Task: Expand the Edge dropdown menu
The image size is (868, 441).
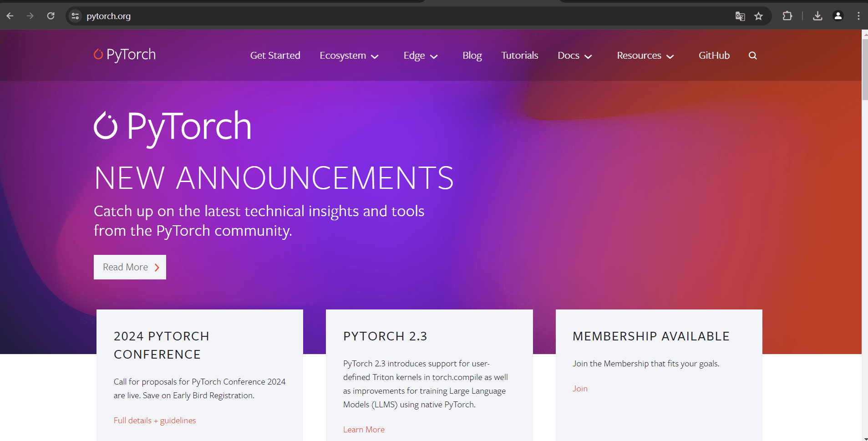Action: point(421,56)
